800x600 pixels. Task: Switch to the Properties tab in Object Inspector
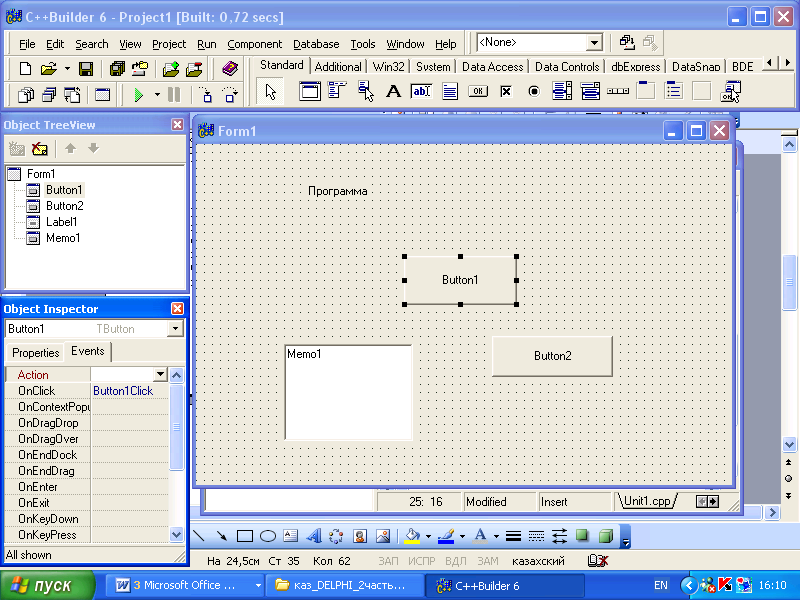[x=36, y=353]
